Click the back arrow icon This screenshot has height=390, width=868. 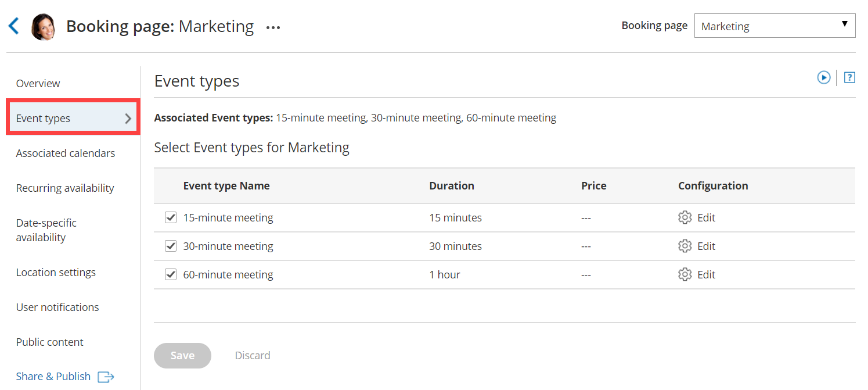(14, 26)
